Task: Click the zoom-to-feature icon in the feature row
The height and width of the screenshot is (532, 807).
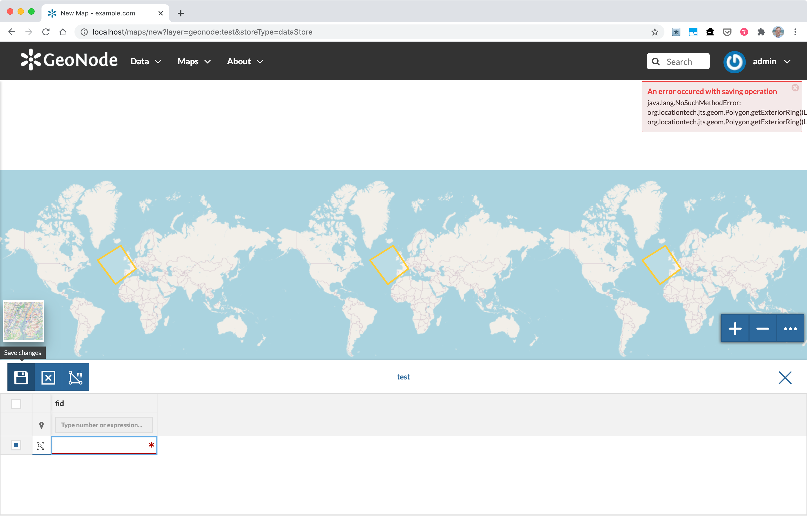Action: point(41,445)
